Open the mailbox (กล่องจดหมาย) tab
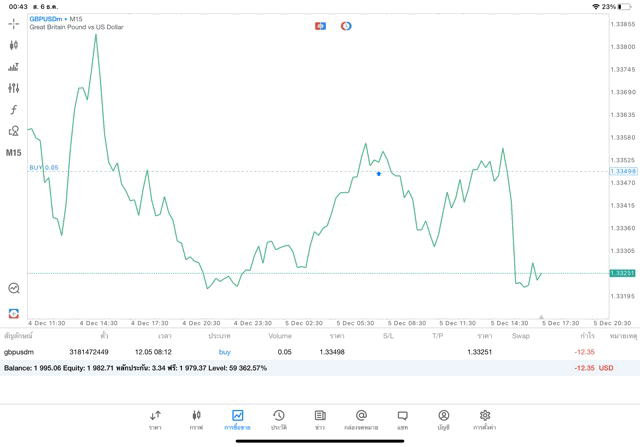640x447 pixels. pos(361,419)
